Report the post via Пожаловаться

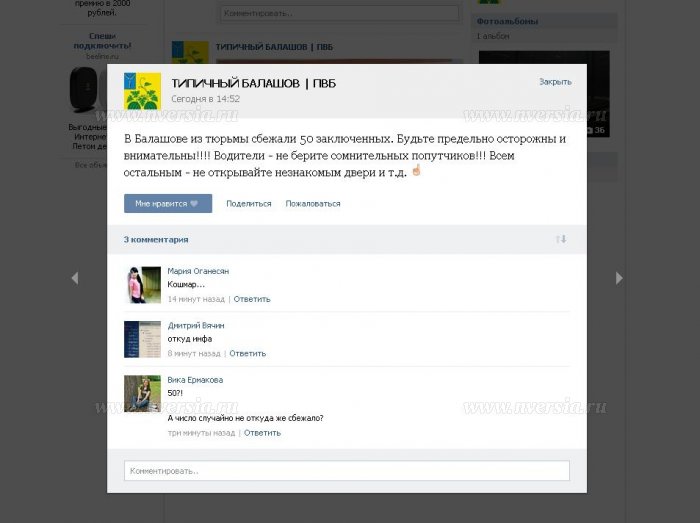tap(313, 203)
